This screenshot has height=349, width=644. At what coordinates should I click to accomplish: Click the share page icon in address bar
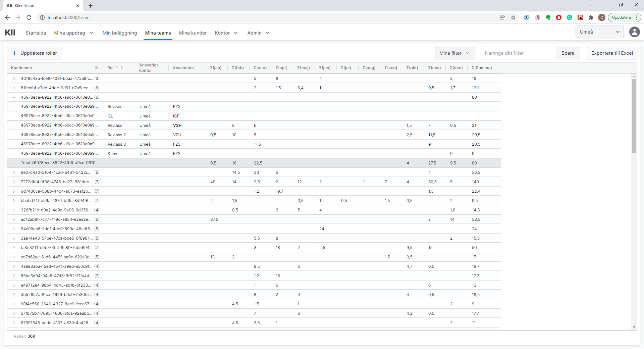click(502, 17)
